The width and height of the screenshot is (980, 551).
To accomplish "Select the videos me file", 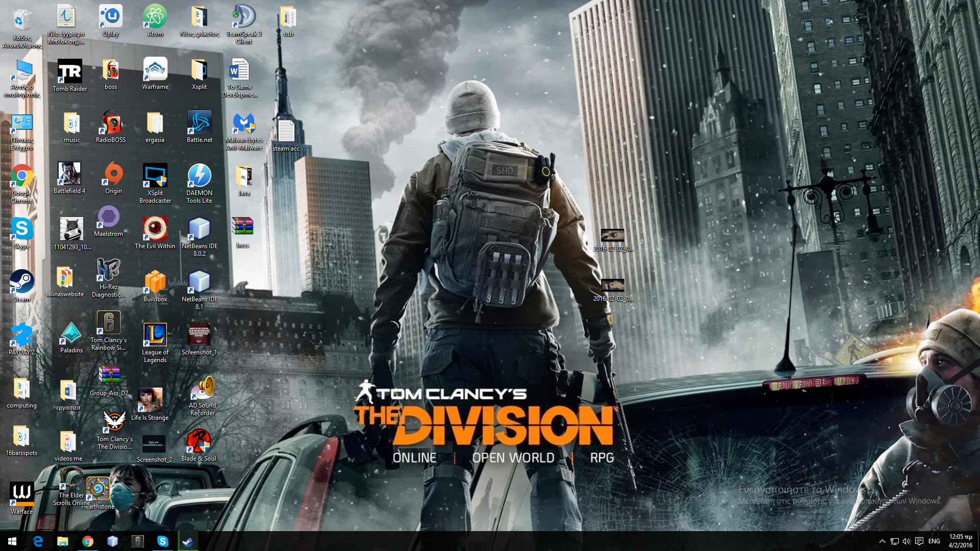I will [x=68, y=446].
